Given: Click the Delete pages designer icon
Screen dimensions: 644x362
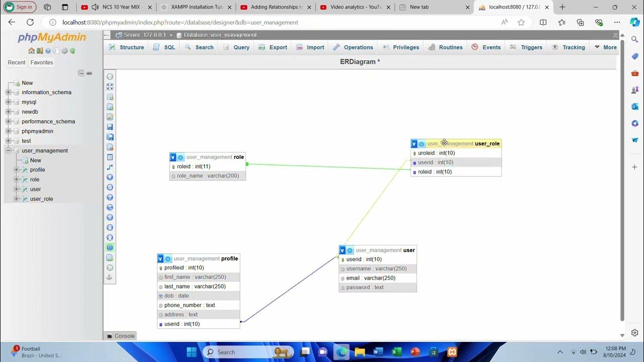Looking at the screenshot, I should [110, 147].
